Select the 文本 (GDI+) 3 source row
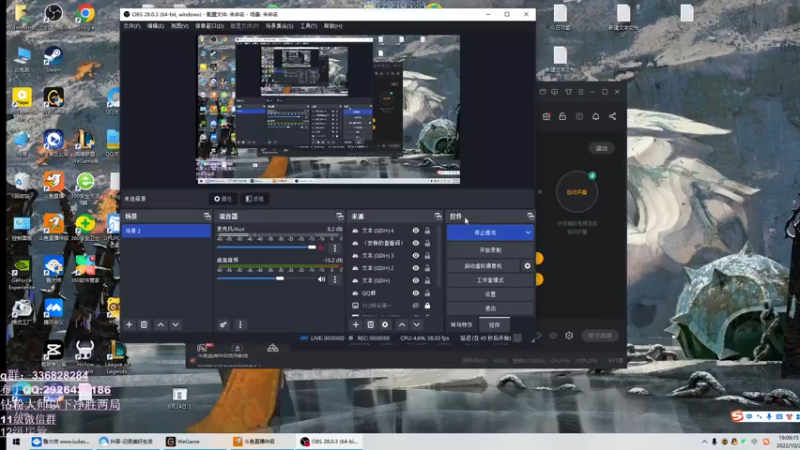Screen dimensions: 800x450 pyautogui.click(x=393, y=256)
